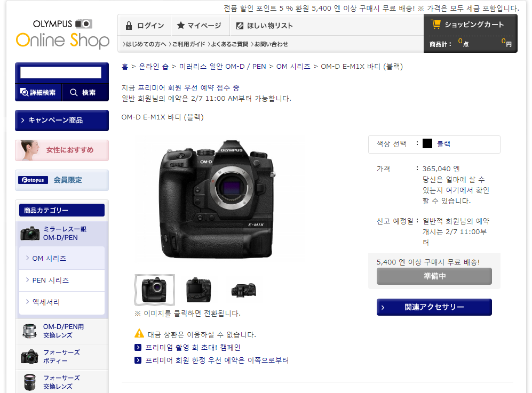Go to 온라인 숍 in breadcrumb

coord(154,67)
